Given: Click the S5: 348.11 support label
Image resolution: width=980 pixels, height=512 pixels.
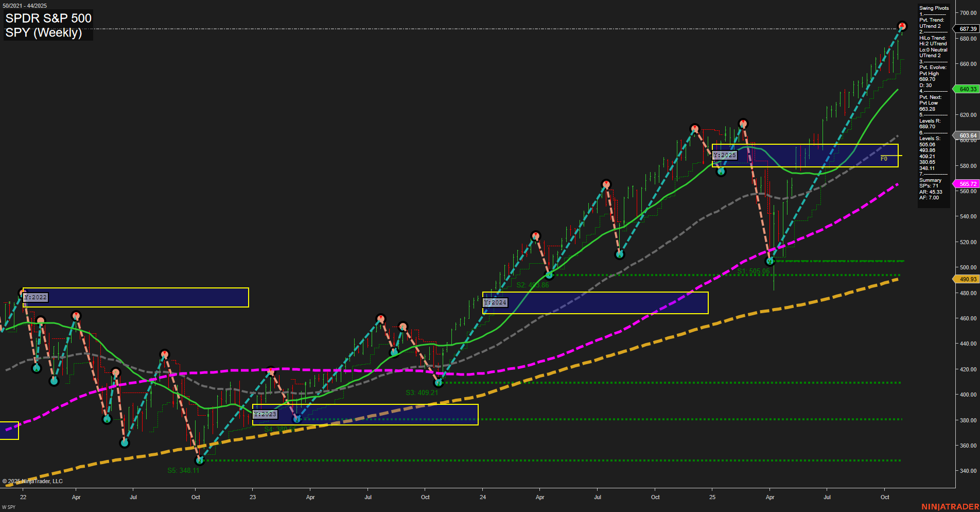Looking at the screenshot, I should coord(184,470).
